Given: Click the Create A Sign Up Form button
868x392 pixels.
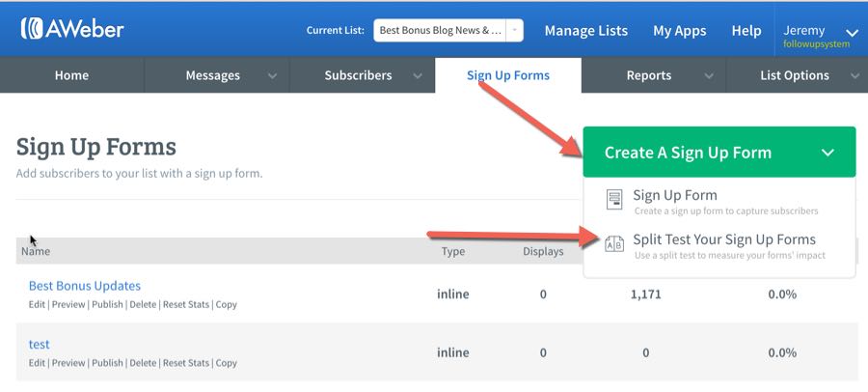Looking at the screenshot, I should pyautogui.click(x=719, y=152).
